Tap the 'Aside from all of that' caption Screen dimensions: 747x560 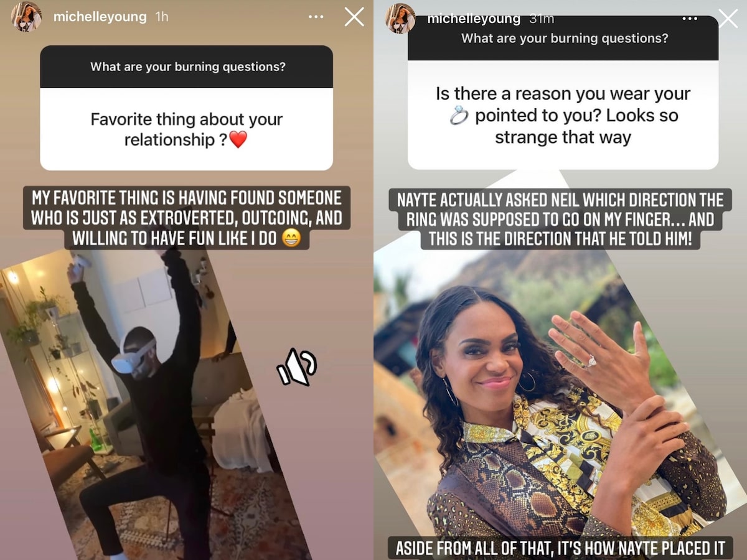[x=560, y=549]
